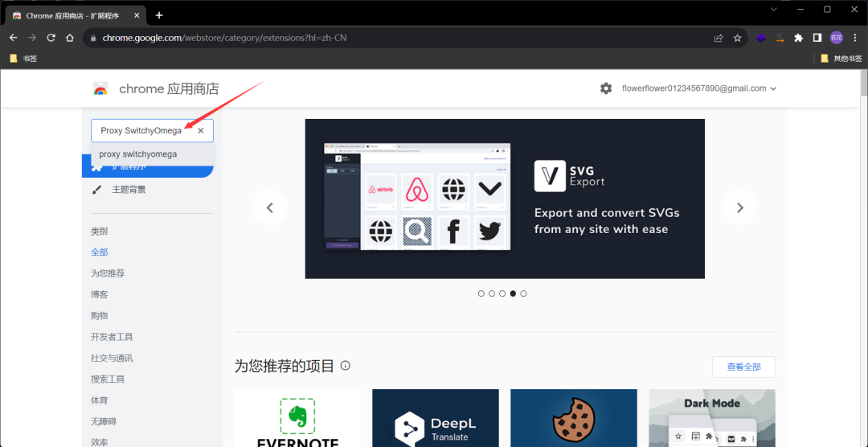This screenshot has height=447, width=868.
Task: Expand the account email dropdown
Action: tap(773, 88)
